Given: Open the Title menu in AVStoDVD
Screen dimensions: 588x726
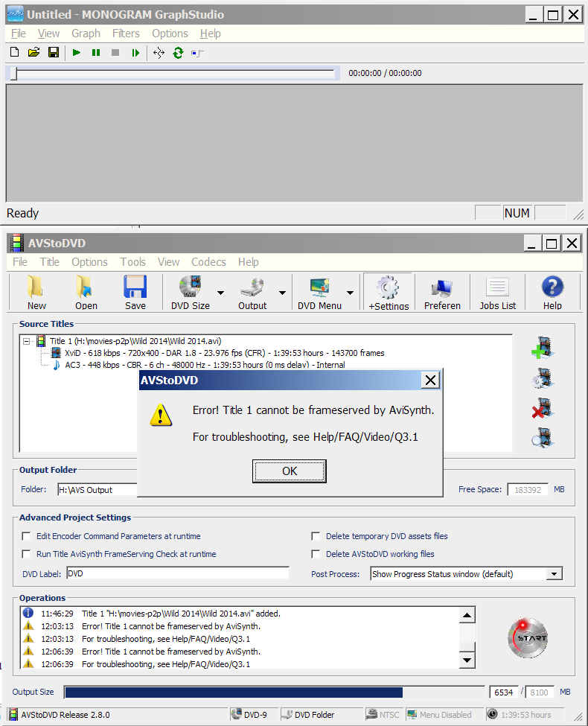Looking at the screenshot, I should (50, 262).
